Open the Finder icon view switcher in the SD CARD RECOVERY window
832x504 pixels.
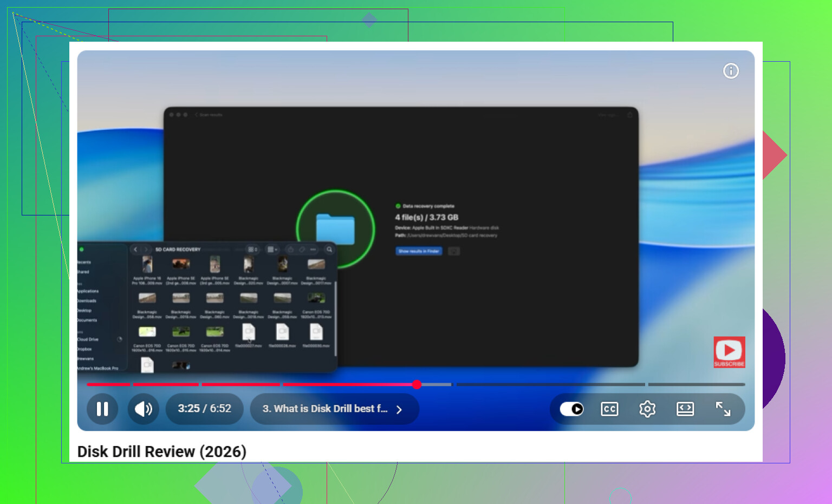click(x=252, y=250)
